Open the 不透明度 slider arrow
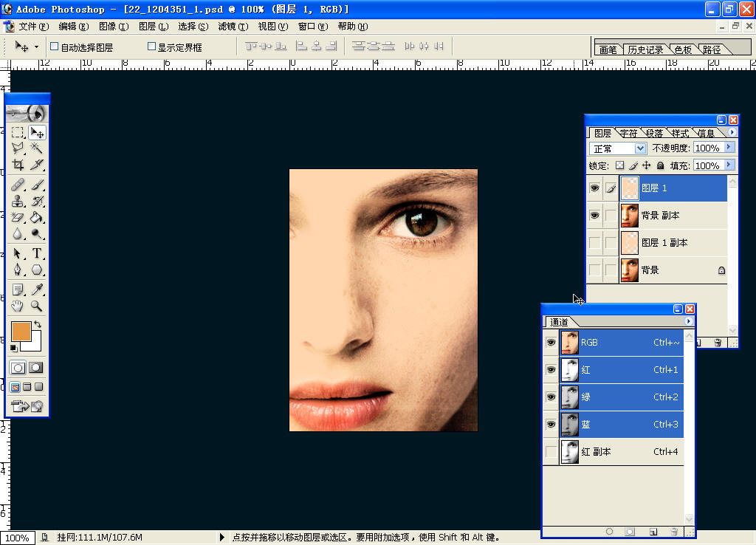 (x=729, y=147)
